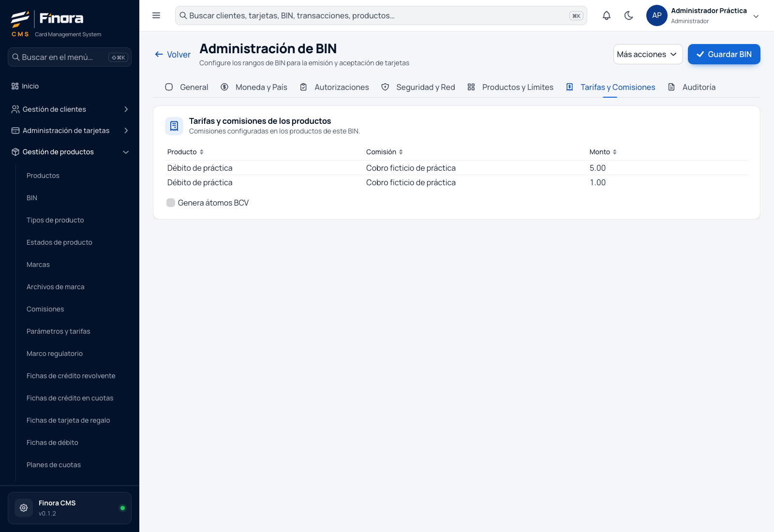Open the notifications bell

pos(607,15)
